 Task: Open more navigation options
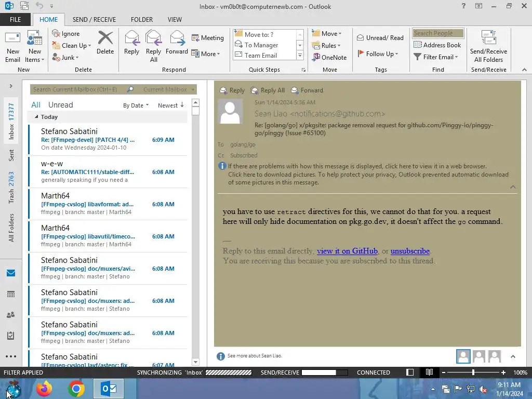coord(11,356)
